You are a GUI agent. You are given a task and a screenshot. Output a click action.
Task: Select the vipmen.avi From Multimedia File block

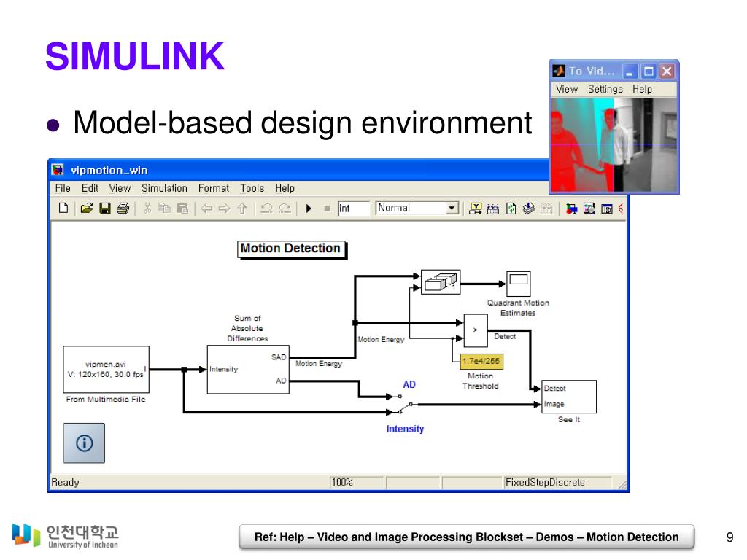107,370
